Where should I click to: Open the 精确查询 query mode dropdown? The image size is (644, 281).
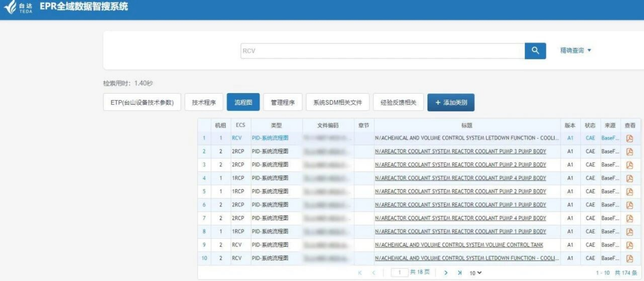point(575,51)
